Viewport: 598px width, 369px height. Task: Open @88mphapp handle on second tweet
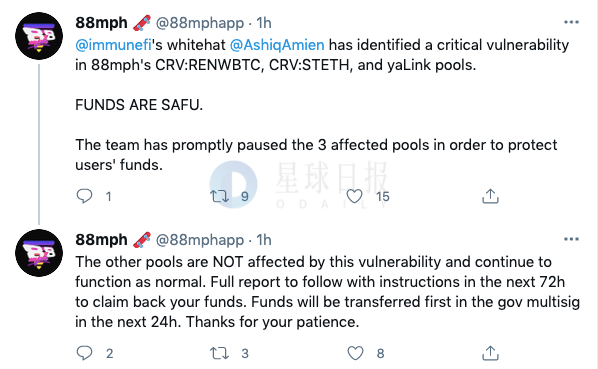tap(200, 240)
